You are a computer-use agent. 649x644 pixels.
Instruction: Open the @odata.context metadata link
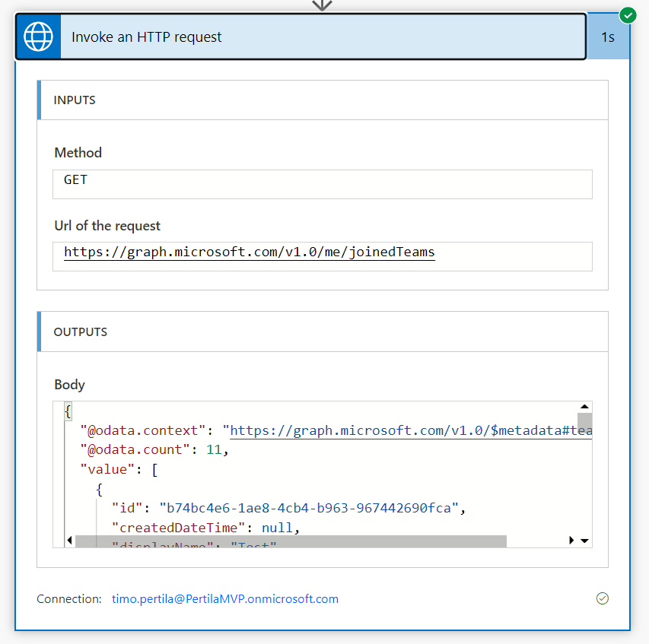pyautogui.click(x=409, y=431)
